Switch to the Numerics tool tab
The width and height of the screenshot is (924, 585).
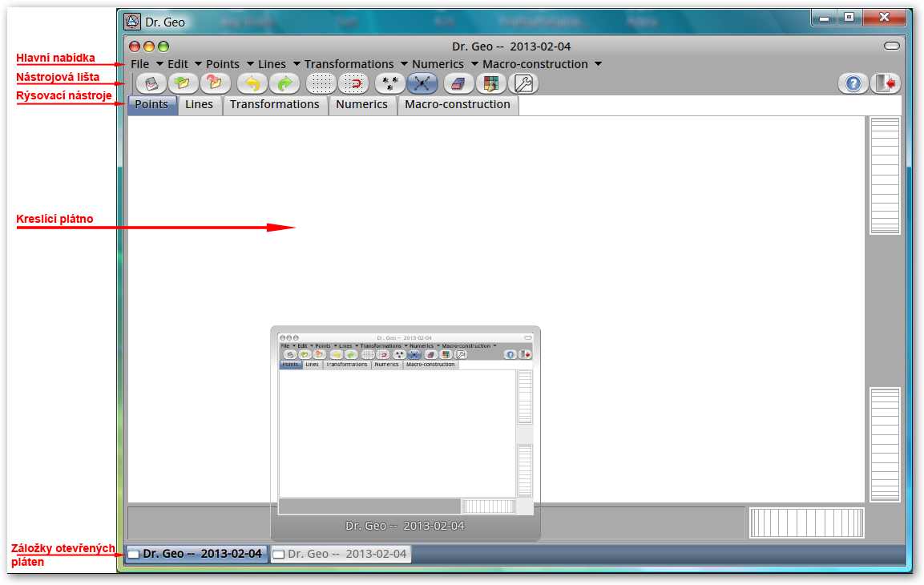pos(361,105)
